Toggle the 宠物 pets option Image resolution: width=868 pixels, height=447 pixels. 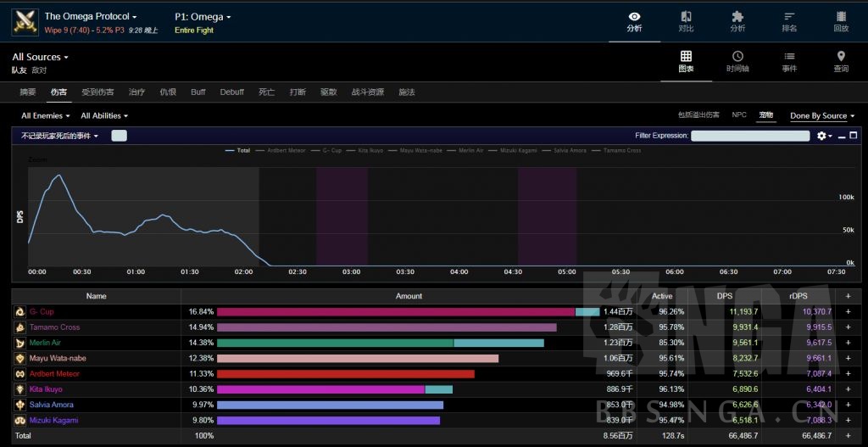tap(766, 115)
